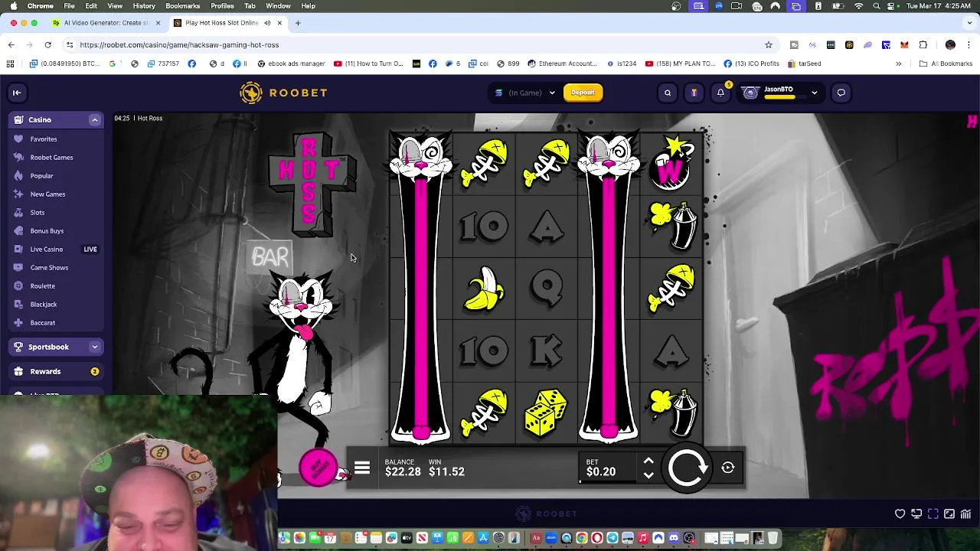
Task: Open the ICO Profits bookmark
Action: [751, 64]
